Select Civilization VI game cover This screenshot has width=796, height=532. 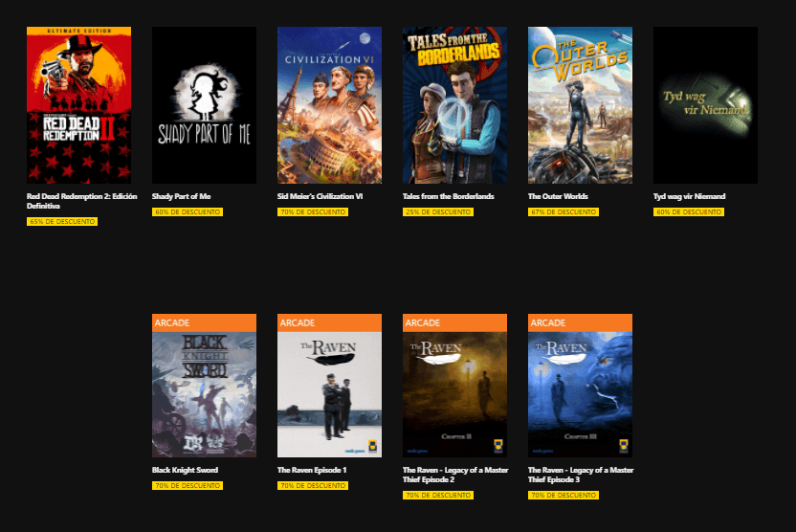(x=329, y=105)
